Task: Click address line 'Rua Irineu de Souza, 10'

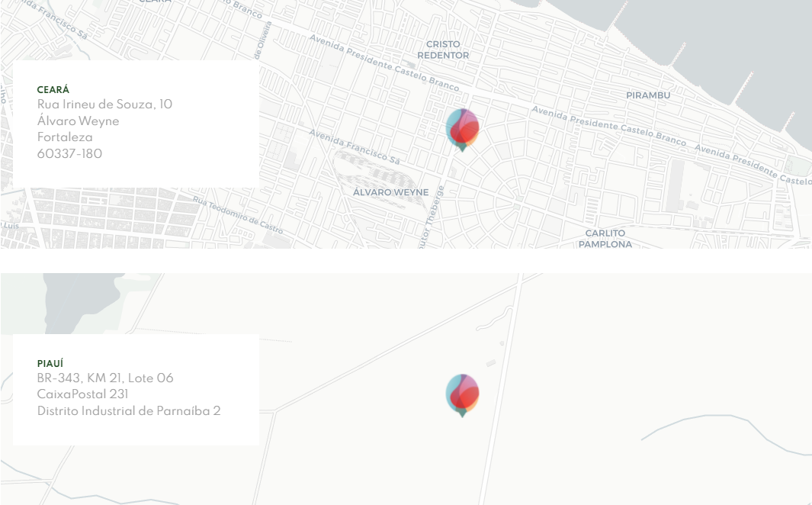Action: (x=104, y=105)
